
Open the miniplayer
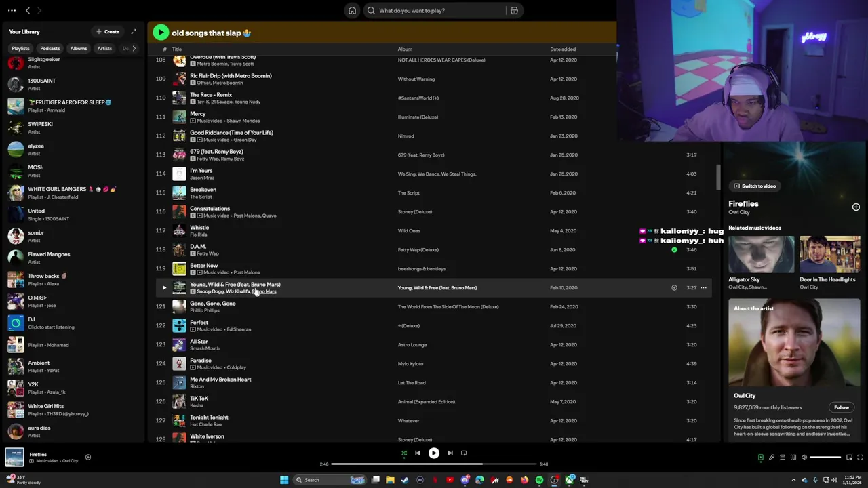[850, 457]
